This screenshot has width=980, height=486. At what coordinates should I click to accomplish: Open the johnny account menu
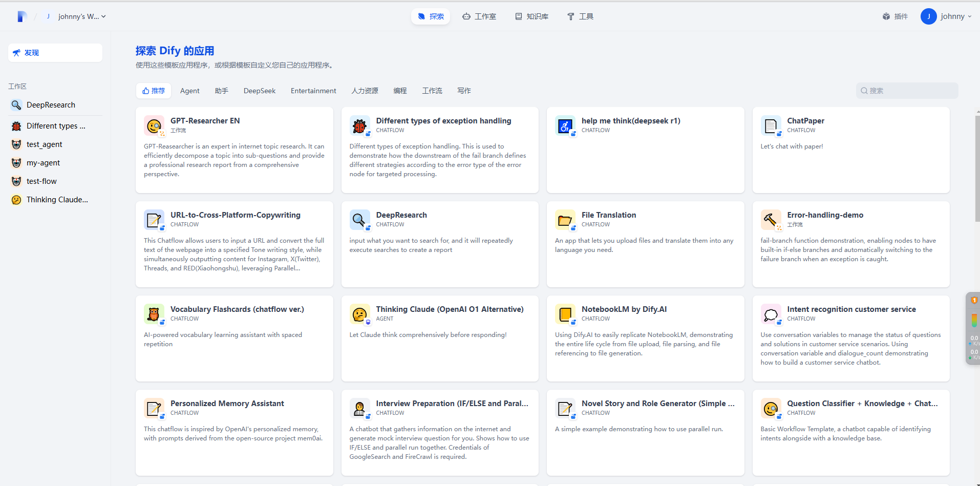946,16
